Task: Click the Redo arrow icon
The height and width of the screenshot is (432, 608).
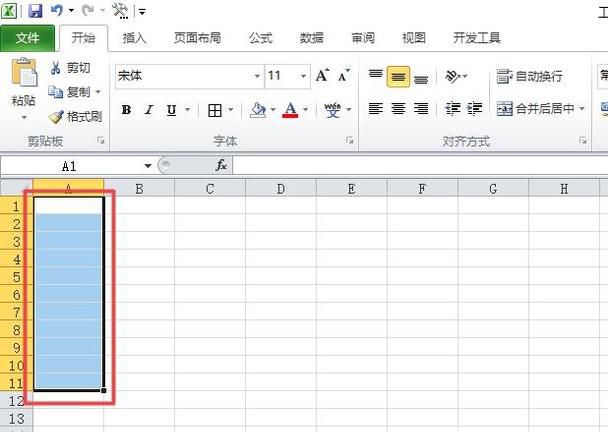Action: coord(88,10)
